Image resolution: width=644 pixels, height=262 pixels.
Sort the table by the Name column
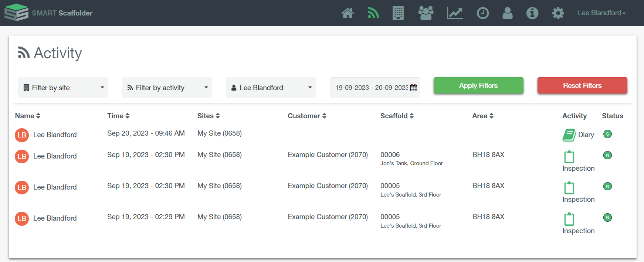tap(28, 116)
